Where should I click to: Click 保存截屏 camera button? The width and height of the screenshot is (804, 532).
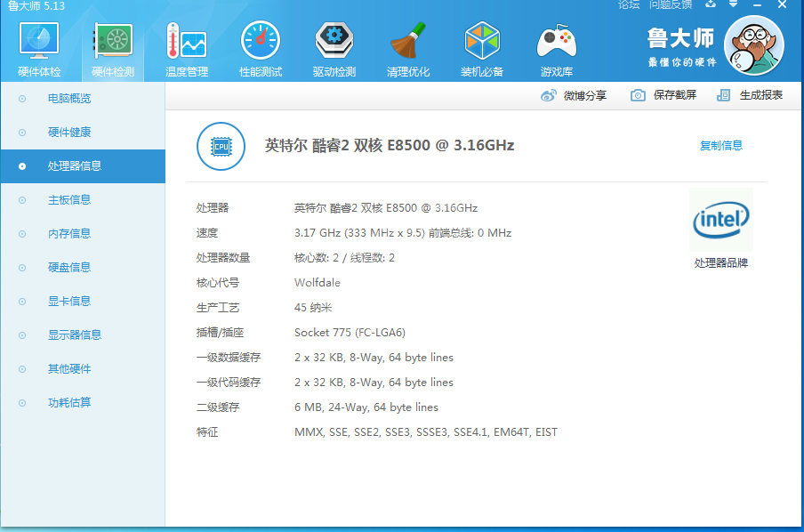click(x=638, y=95)
